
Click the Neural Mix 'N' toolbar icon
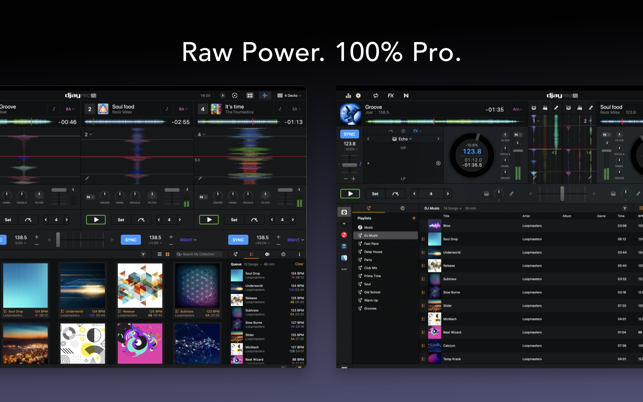point(406,96)
